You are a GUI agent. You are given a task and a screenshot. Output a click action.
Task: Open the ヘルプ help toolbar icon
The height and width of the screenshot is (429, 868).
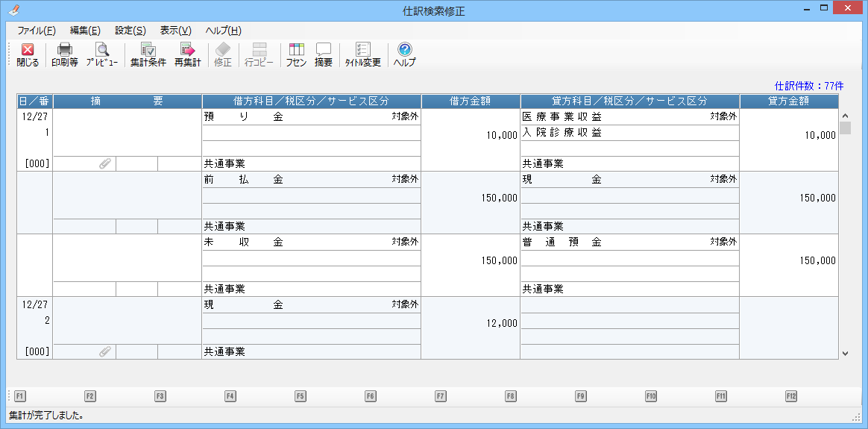404,54
